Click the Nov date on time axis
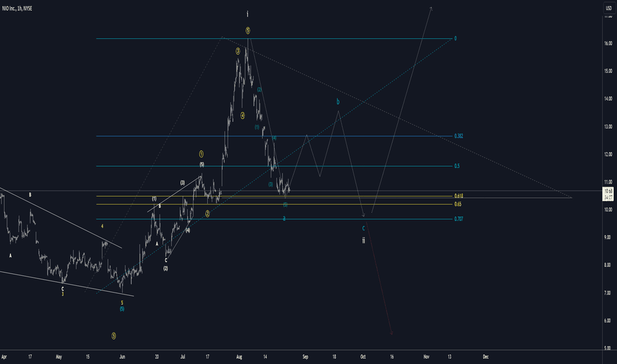 (x=426, y=357)
